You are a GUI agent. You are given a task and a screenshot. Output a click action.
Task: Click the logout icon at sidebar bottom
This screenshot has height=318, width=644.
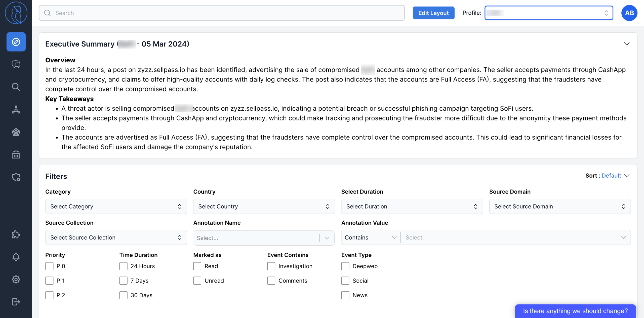click(x=16, y=302)
